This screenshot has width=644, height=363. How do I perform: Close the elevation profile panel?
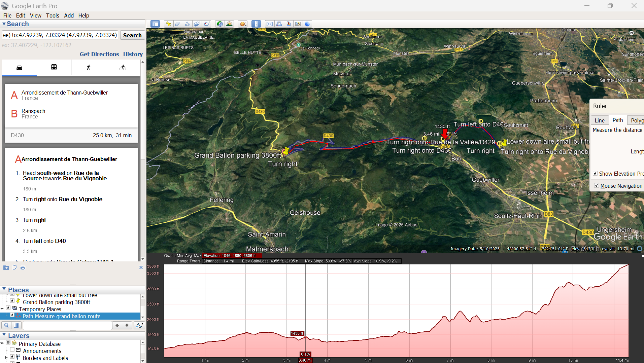pyautogui.click(x=642, y=256)
